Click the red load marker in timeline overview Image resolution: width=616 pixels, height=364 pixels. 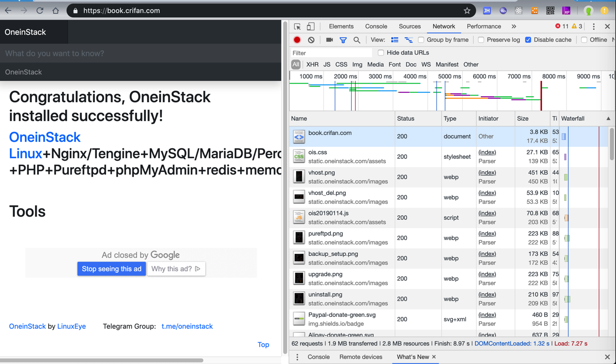(x=541, y=96)
